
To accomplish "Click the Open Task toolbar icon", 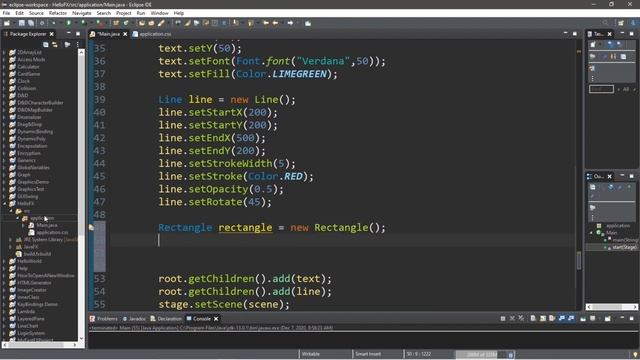I will pos(151,23).
